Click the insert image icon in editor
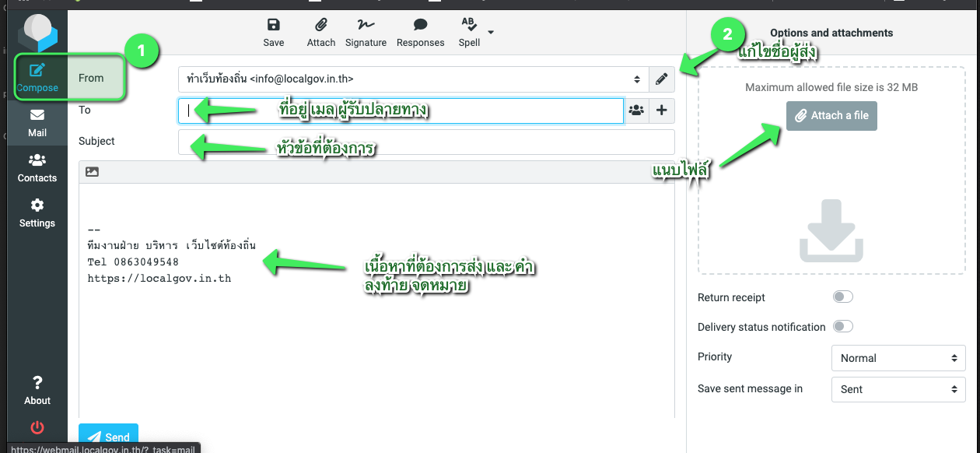980x453 pixels. click(93, 172)
